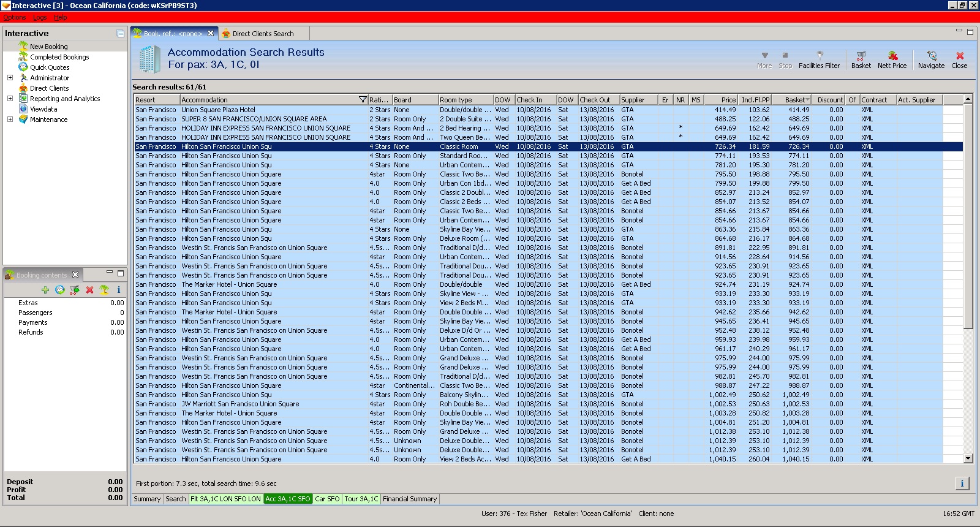The height and width of the screenshot is (527, 980).
Task: Open the Logs menu
Action: pyautogui.click(x=40, y=17)
